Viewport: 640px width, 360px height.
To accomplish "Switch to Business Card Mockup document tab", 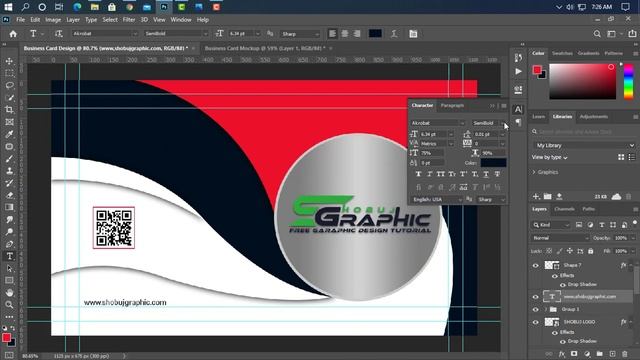I will (x=265, y=48).
